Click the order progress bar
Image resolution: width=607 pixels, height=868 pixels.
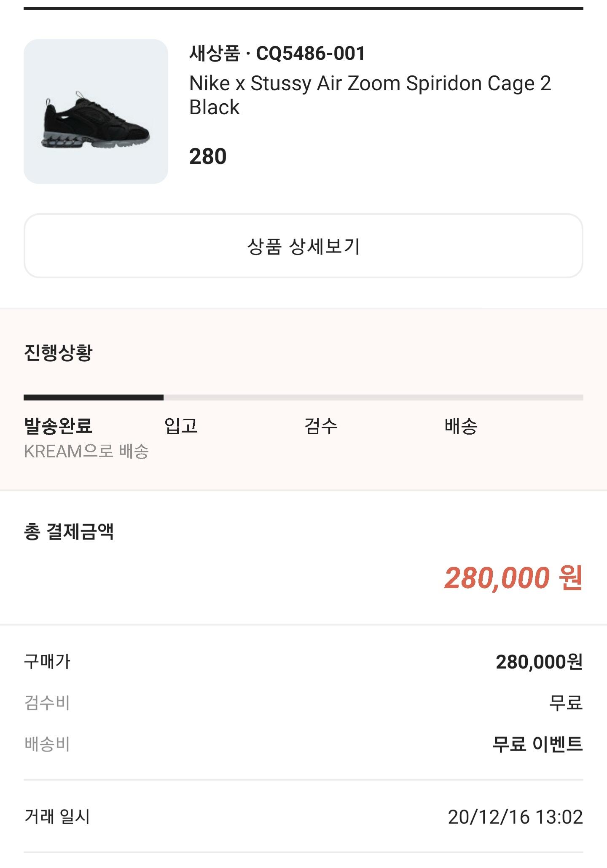tap(303, 397)
